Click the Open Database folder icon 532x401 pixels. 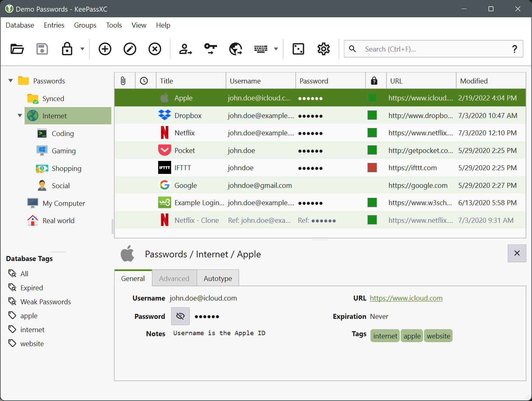coord(17,49)
